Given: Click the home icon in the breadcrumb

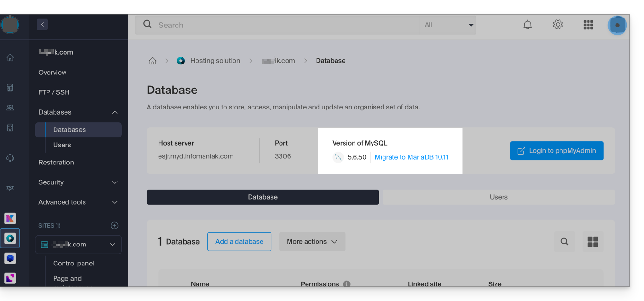Looking at the screenshot, I should (152, 61).
